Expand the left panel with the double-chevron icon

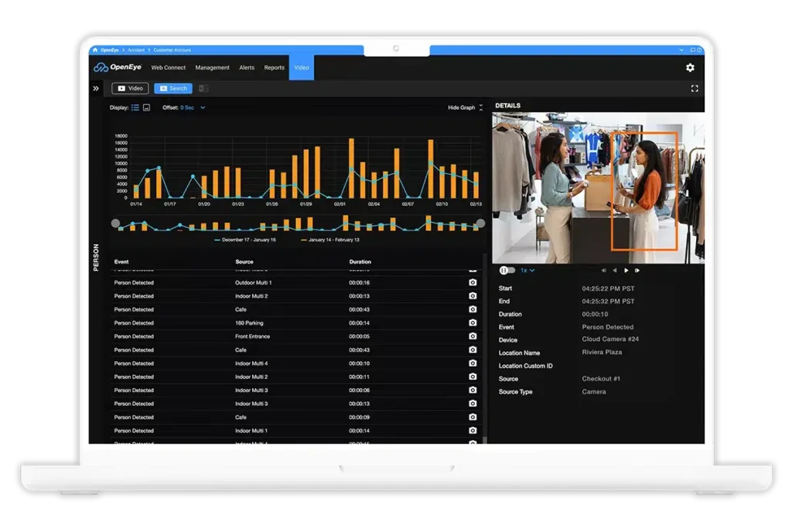pyautogui.click(x=96, y=88)
